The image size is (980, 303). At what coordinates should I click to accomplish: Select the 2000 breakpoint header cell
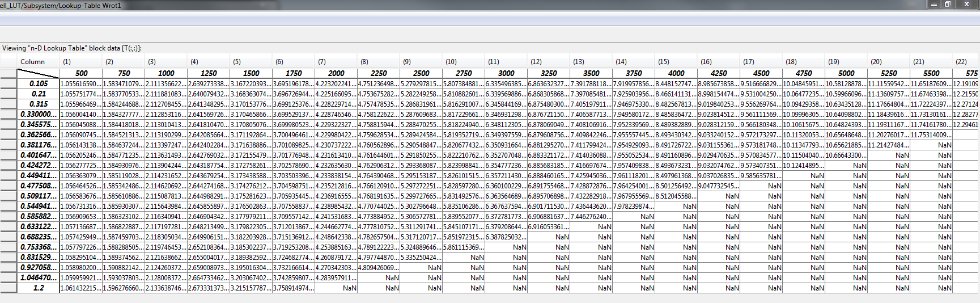(336, 73)
